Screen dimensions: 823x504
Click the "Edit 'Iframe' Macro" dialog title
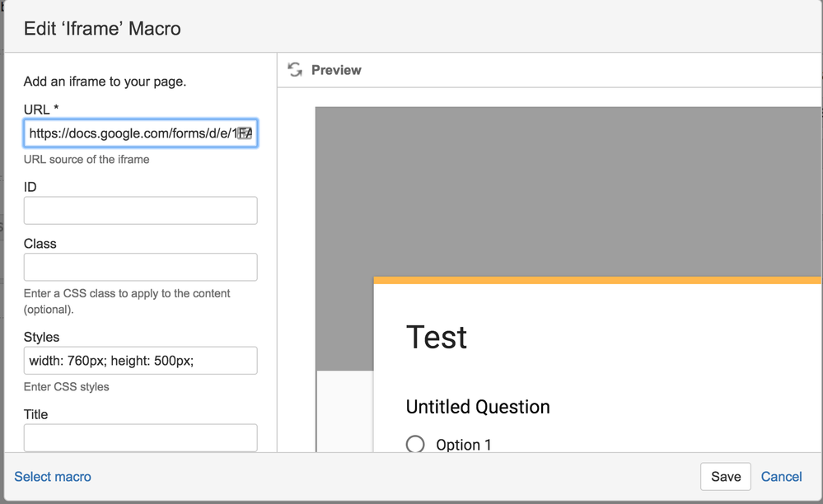tap(102, 29)
